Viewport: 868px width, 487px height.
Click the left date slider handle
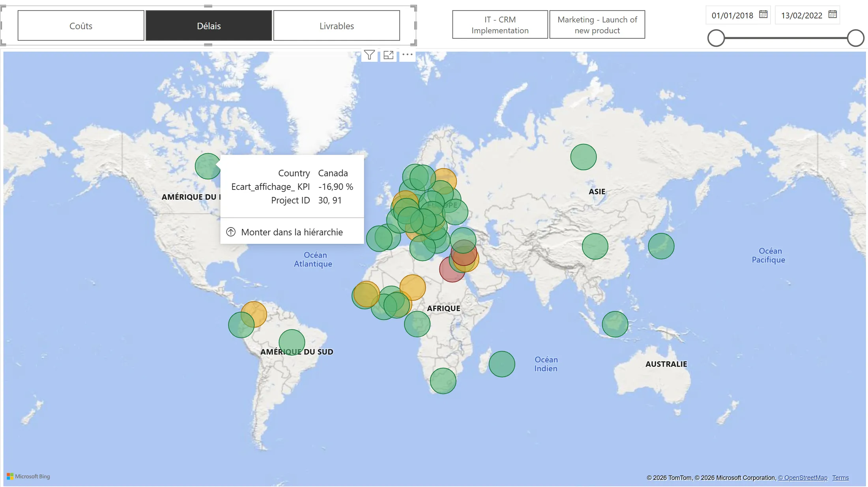(716, 38)
